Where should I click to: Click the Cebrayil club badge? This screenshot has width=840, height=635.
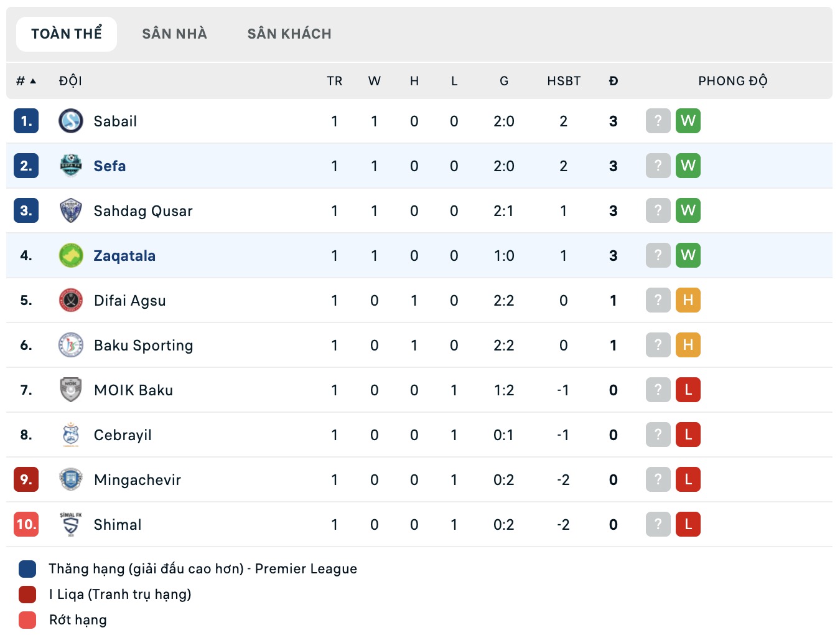(70, 435)
